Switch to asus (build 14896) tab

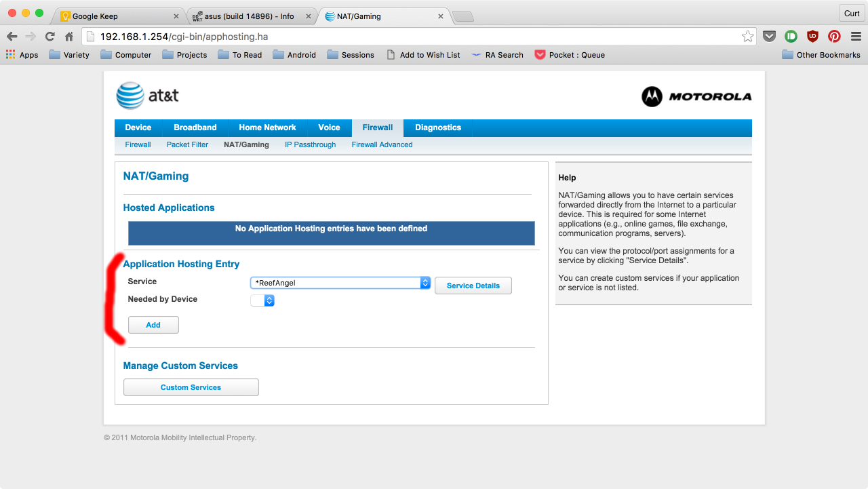pos(251,16)
